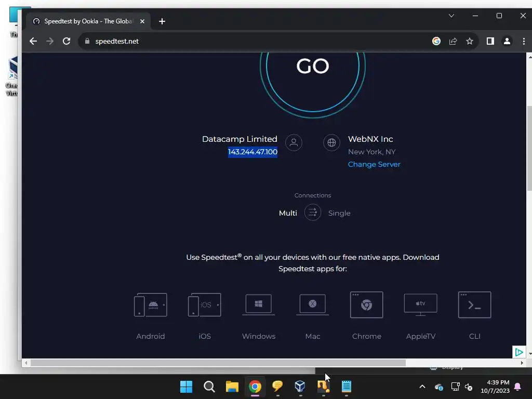Open the tab search dropdown chevron

[x=451, y=16]
